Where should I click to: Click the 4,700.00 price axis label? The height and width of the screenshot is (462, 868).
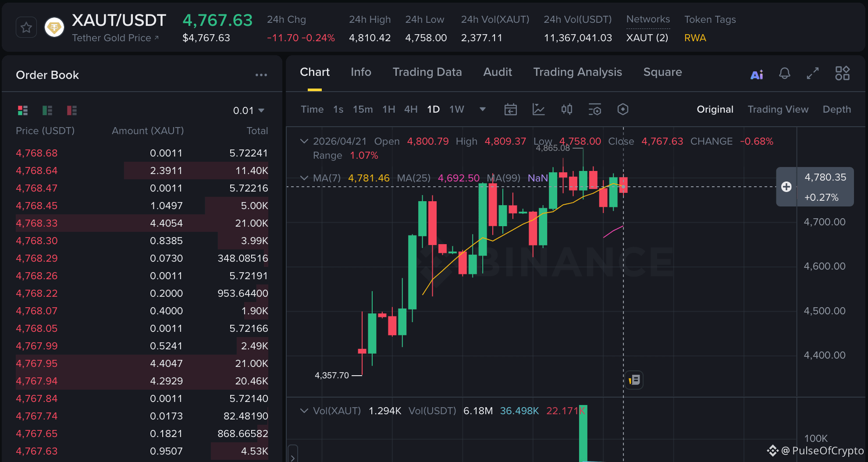pyautogui.click(x=825, y=222)
